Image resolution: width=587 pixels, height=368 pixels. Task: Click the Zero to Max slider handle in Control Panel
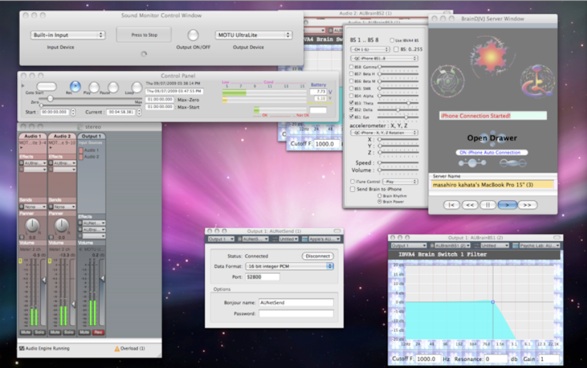[50, 98]
